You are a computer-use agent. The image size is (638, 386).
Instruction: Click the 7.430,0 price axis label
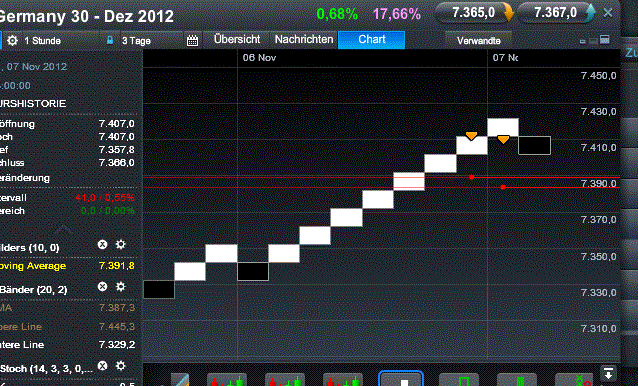click(x=598, y=111)
